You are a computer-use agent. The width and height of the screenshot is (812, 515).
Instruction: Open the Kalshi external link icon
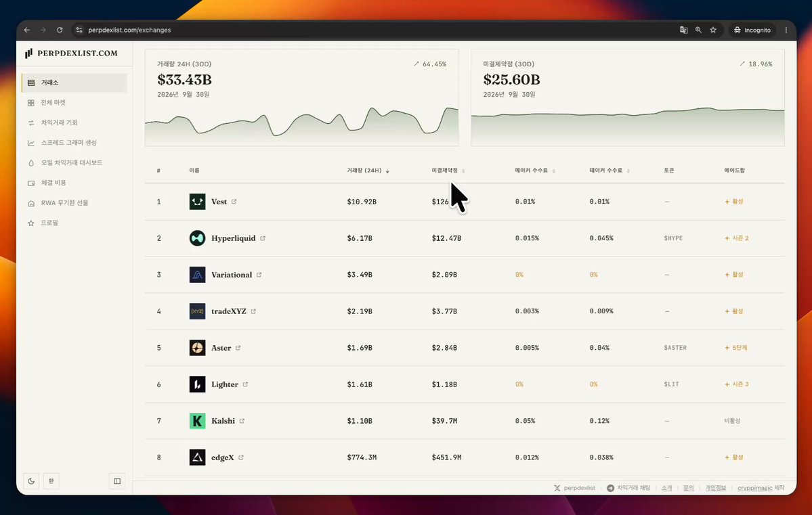point(242,421)
